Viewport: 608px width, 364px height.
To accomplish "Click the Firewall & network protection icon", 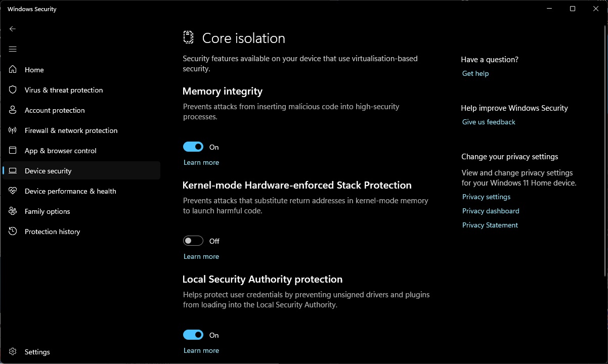I will click(13, 130).
